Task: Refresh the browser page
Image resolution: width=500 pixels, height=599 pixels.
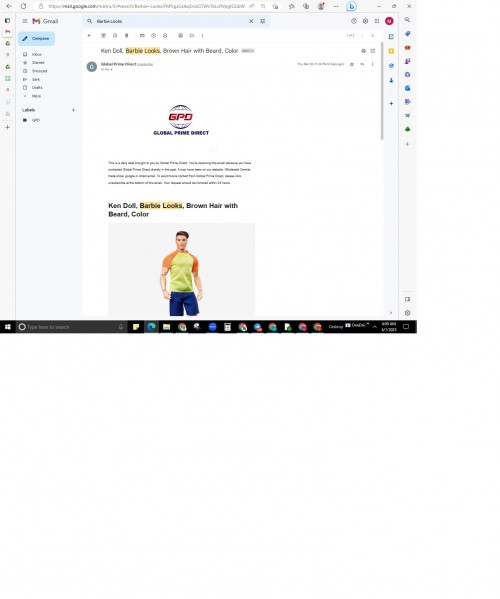Action: pos(23,6)
